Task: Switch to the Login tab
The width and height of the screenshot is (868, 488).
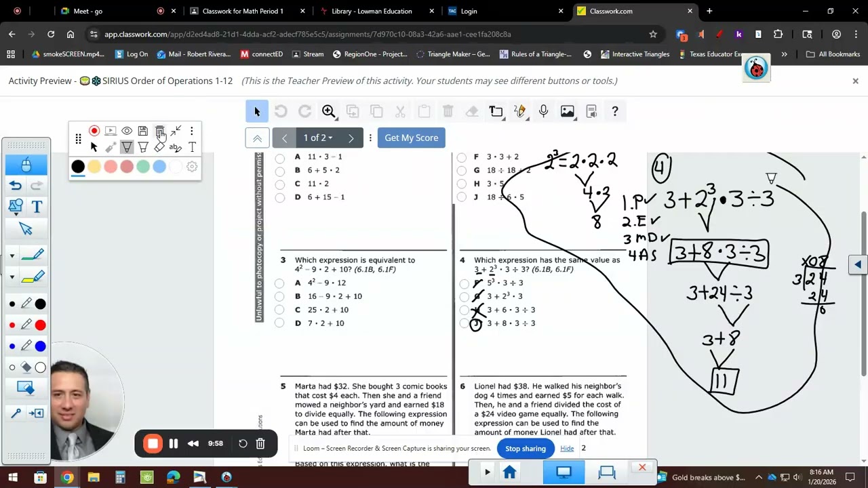Action: click(505, 11)
